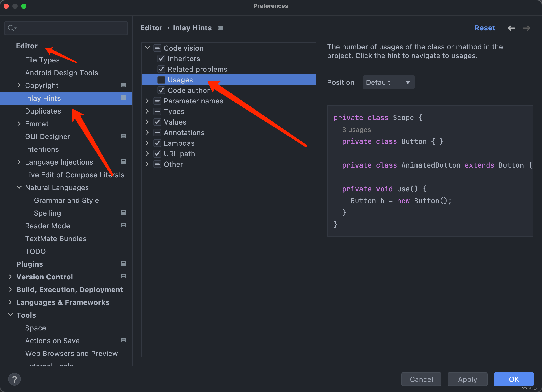The image size is (542, 392).
Task: Expand the Types group
Action: [x=147, y=112]
